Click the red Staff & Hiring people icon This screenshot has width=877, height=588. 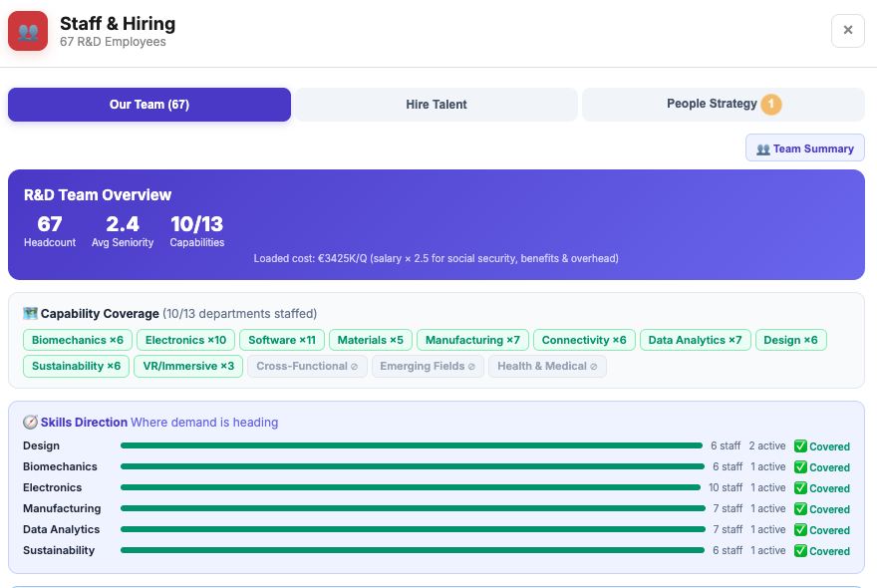[28, 31]
